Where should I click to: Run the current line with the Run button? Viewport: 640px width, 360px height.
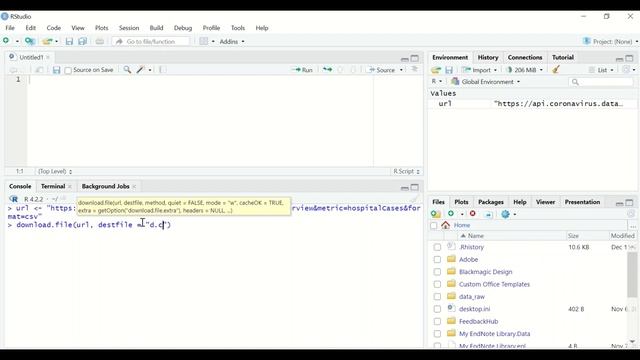302,70
